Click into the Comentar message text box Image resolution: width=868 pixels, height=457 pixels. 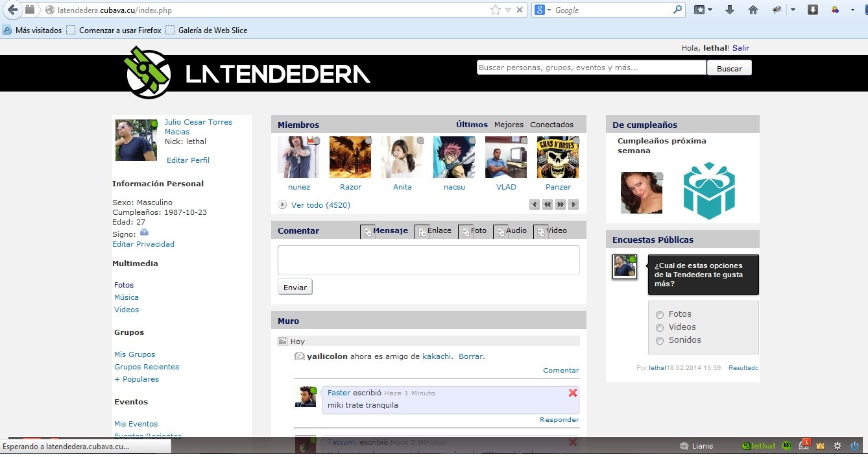(x=429, y=260)
